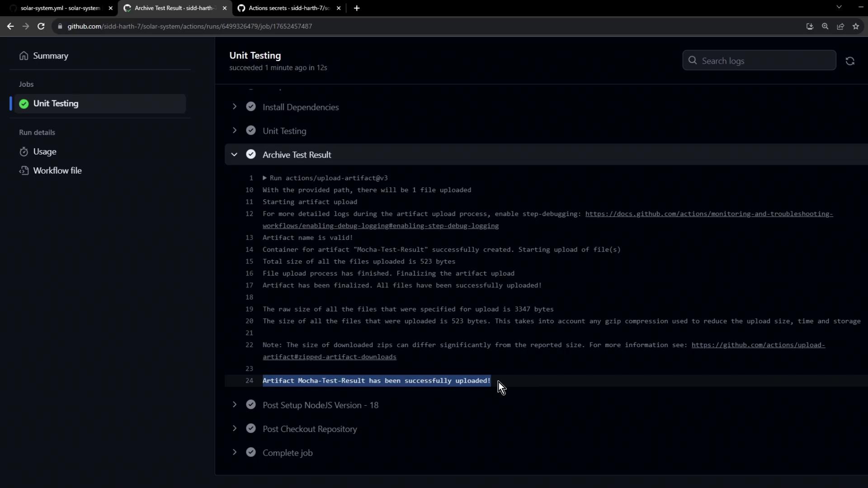This screenshot has width=868, height=488.
Task: Click the share page icon in address bar
Action: tap(840, 26)
